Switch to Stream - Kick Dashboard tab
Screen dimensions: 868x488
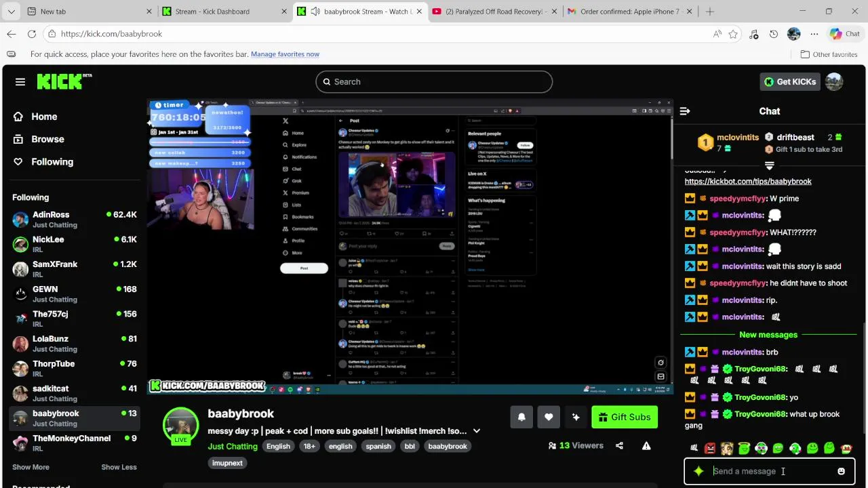(224, 12)
